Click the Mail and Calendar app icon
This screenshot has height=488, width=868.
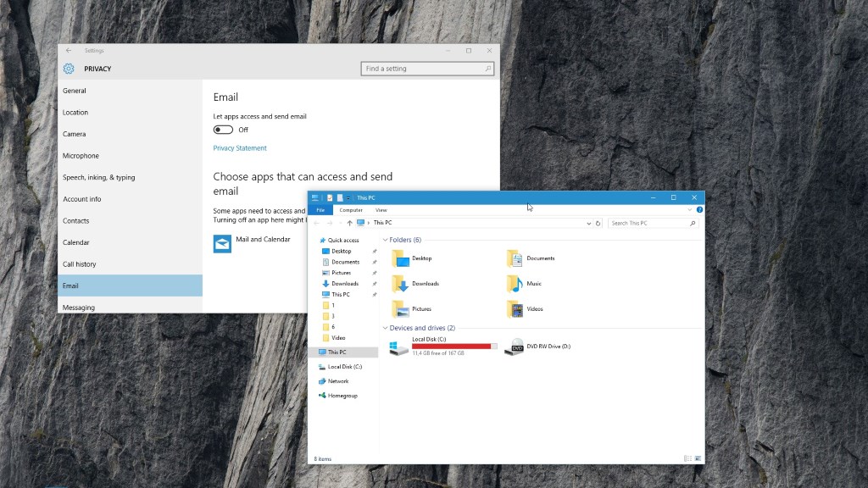click(223, 243)
